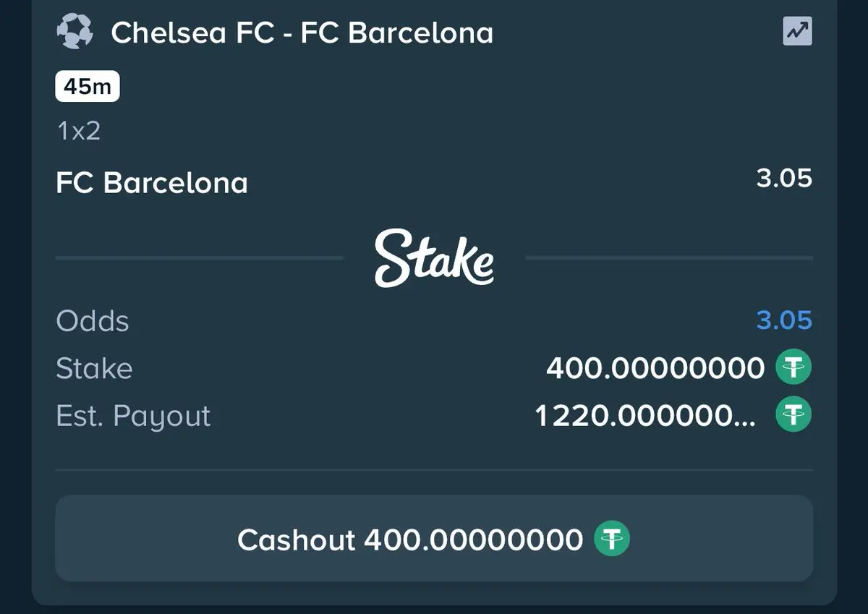868x614 pixels.
Task: Click the Tether icon beside the stake amount
Action: tap(793, 368)
